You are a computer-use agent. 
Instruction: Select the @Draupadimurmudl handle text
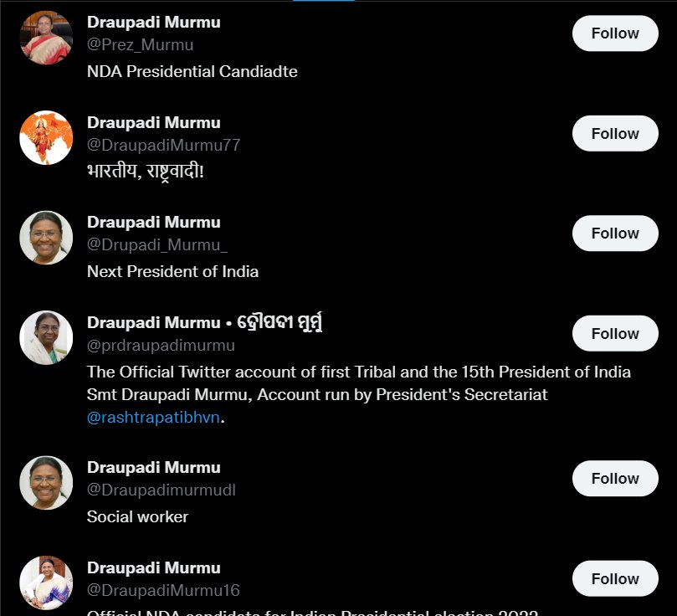(162, 490)
